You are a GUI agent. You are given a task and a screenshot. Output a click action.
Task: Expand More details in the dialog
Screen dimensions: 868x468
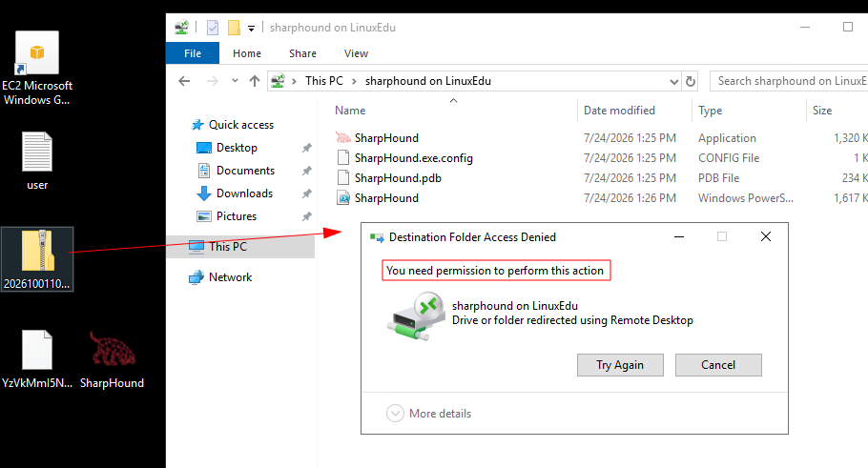coord(395,414)
